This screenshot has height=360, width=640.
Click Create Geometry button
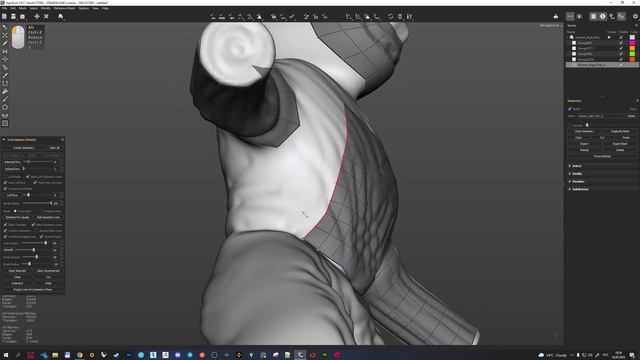[24, 148]
